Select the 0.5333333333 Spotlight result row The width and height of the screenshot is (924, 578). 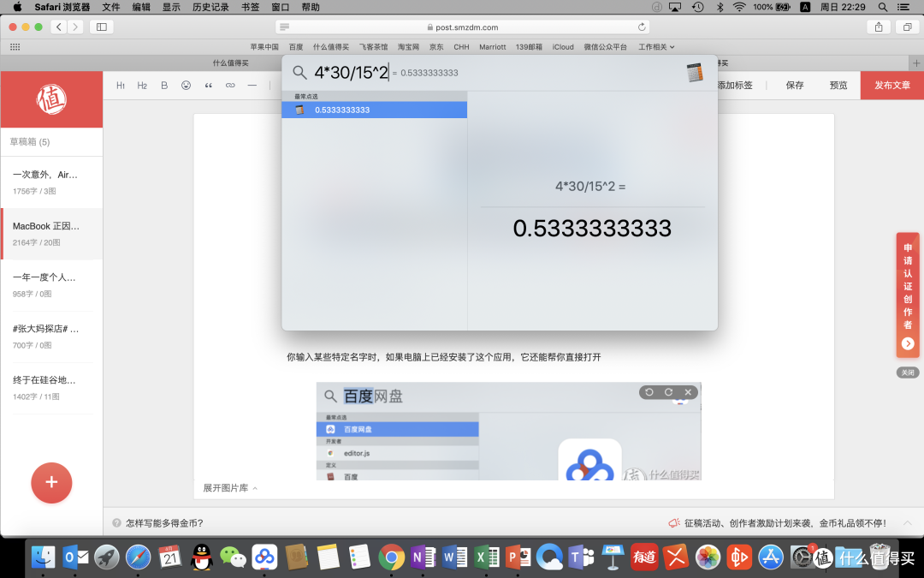click(x=374, y=110)
